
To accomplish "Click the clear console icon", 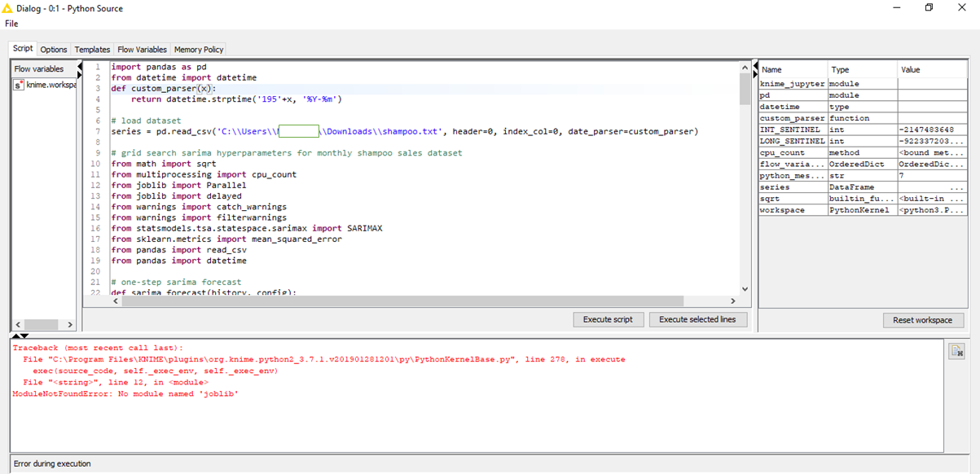I will [957, 351].
